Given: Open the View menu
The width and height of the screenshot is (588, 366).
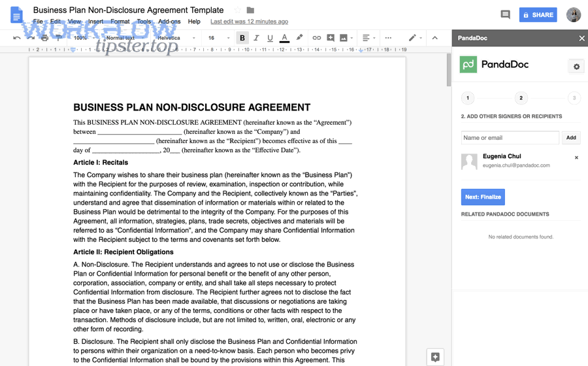Looking at the screenshot, I should 74,22.
